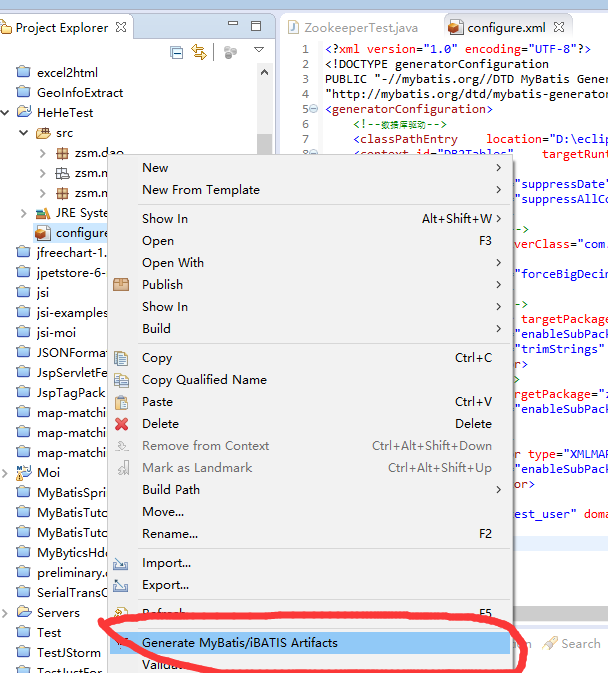Click the JSONForma project folder icon
The width and height of the screenshot is (608, 673).
pos(24,352)
